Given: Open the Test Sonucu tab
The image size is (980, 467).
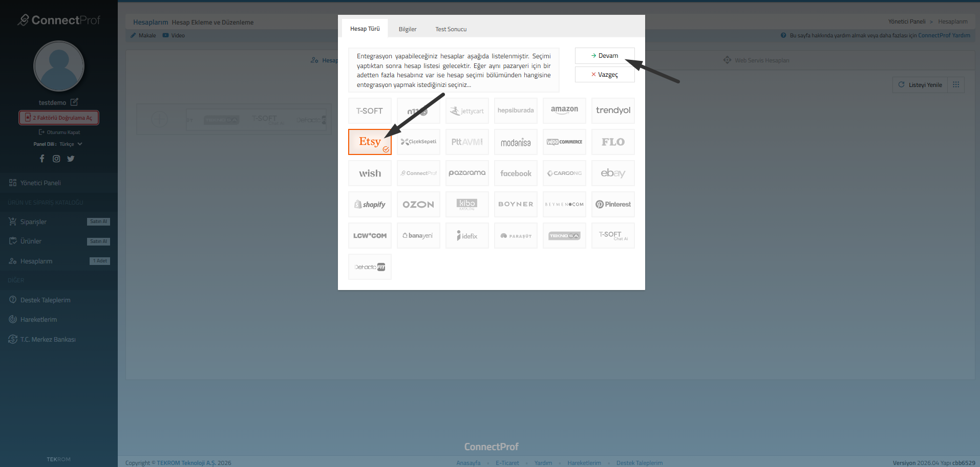Looking at the screenshot, I should coord(451,29).
